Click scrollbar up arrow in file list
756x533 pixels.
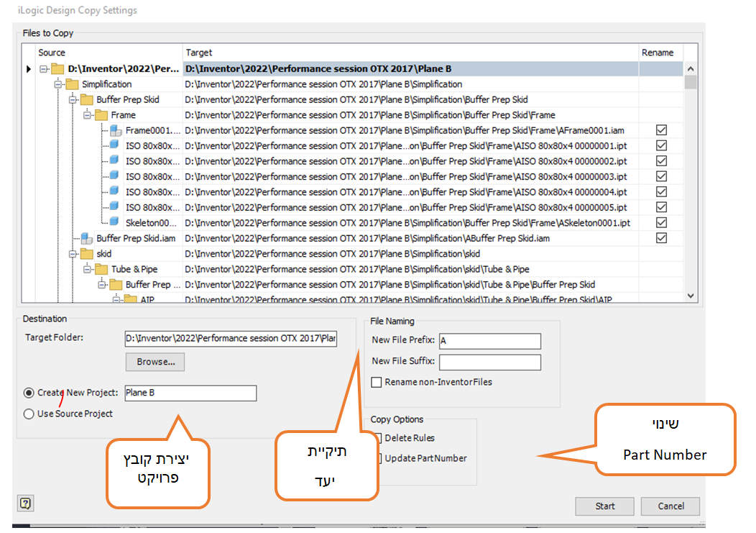691,69
